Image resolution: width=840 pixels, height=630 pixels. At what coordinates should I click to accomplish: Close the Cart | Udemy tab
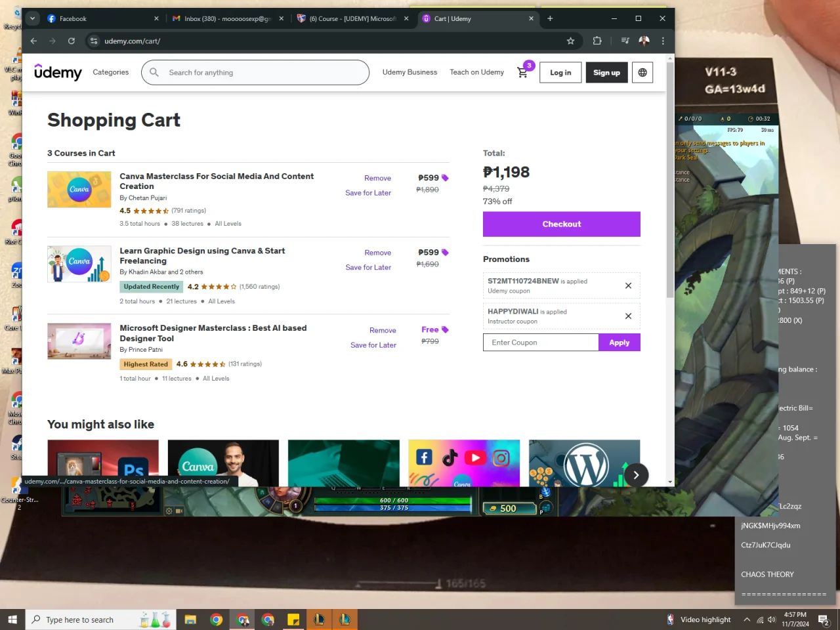click(x=531, y=18)
